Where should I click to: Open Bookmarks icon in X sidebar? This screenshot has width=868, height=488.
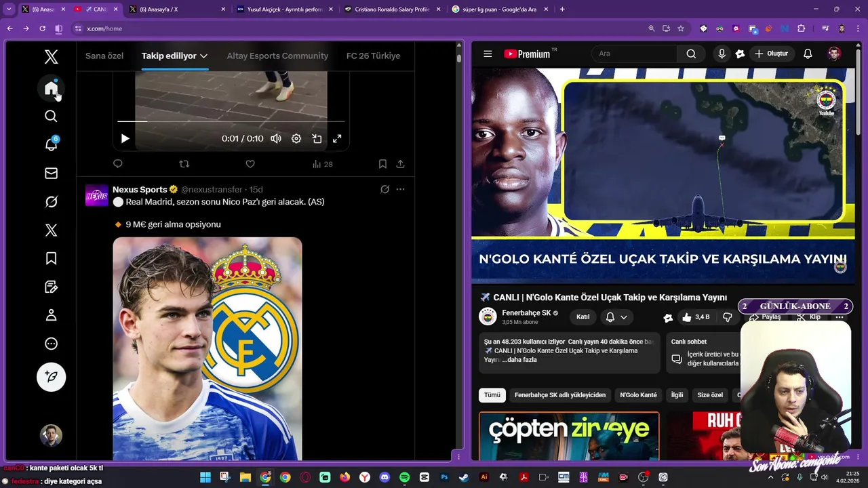pos(51,258)
